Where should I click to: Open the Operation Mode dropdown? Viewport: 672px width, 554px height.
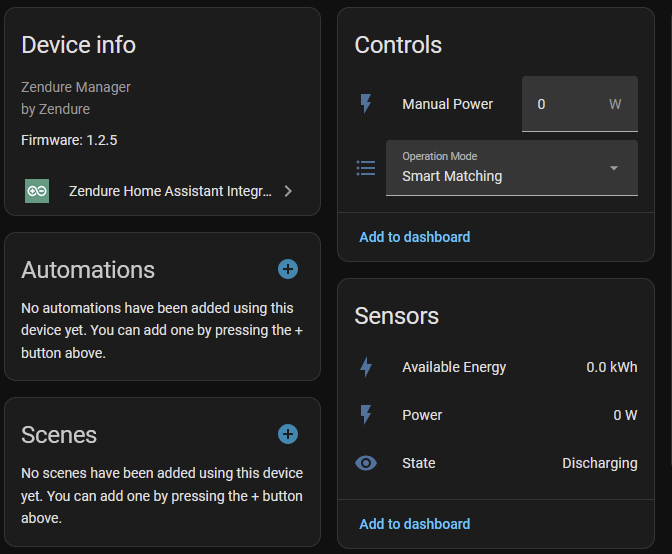[512, 168]
